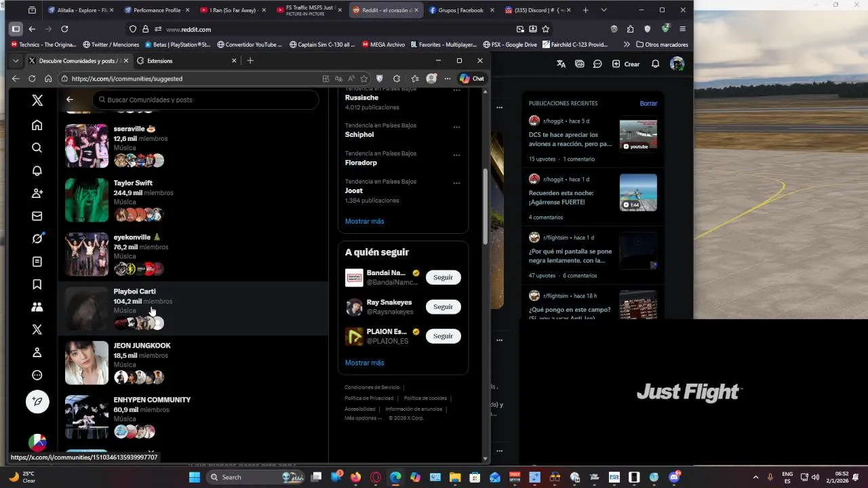Open Playboi Carti community entry

click(193, 308)
